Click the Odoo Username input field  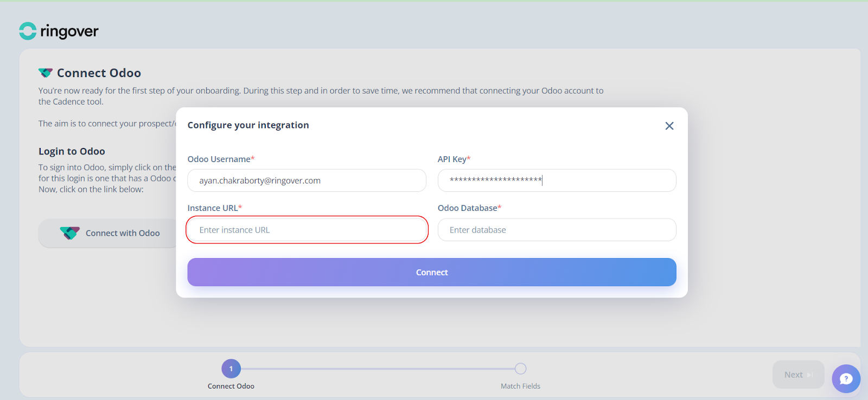tap(307, 180)
